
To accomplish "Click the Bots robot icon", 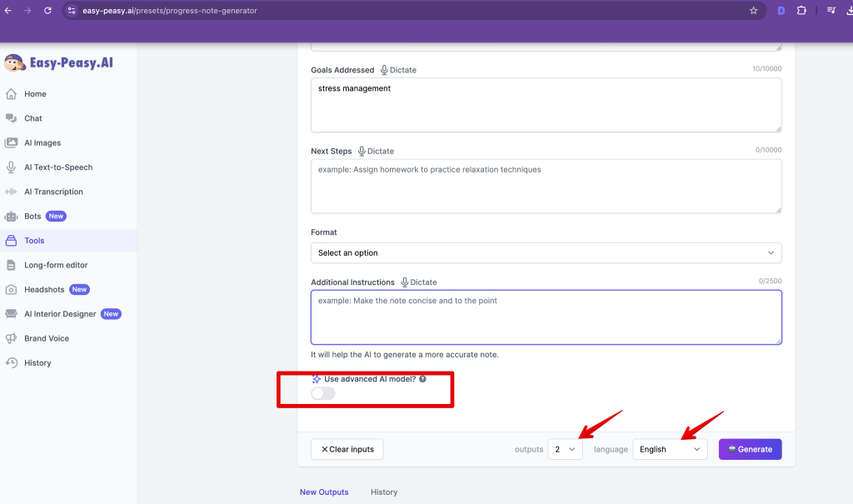I will 12,216.
